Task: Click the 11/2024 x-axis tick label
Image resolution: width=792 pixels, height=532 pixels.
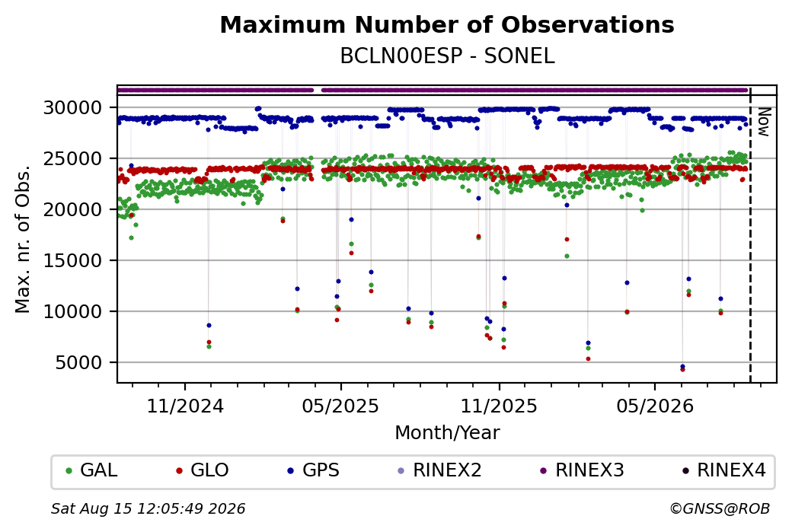Action: pos(185,406)
